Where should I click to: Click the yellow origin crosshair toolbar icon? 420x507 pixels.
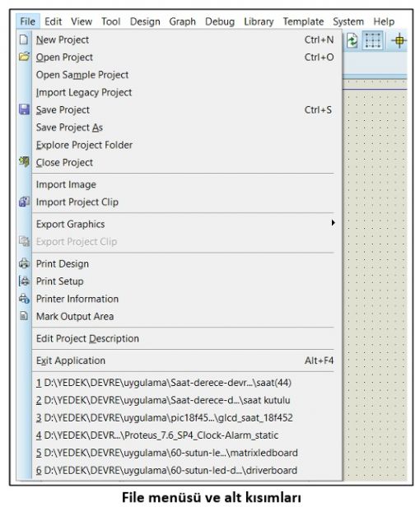399,41
